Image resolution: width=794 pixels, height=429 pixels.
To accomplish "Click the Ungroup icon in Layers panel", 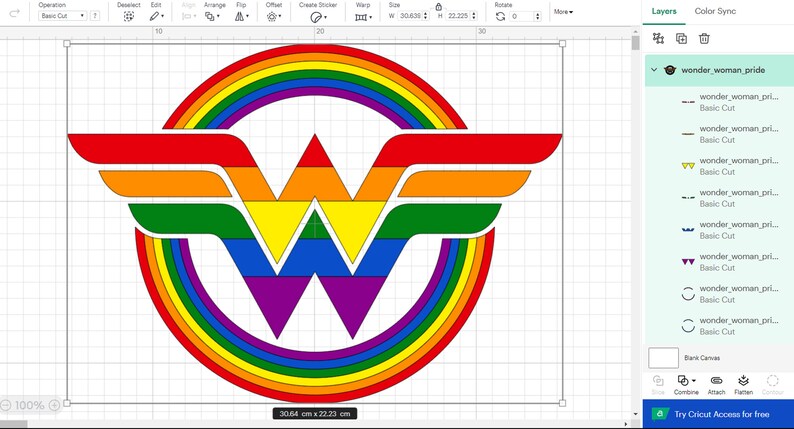I will (x=658, y=38).
